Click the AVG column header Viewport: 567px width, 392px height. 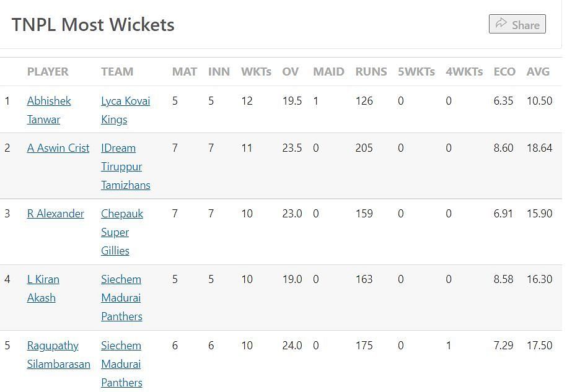point(538,71)
